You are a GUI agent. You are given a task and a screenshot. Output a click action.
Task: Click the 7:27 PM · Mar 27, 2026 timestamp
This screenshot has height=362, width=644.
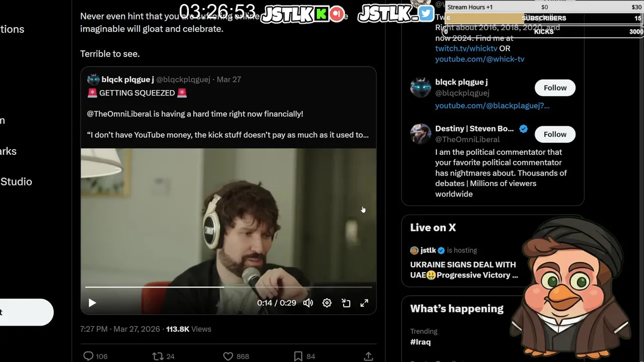point(120,329)
